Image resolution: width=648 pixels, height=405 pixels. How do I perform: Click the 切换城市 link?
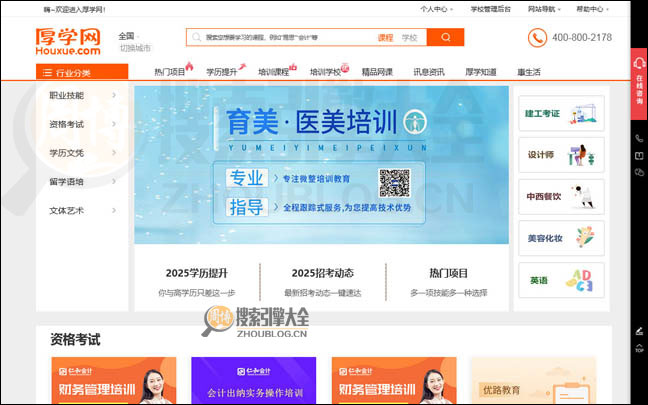pos(135,48)
